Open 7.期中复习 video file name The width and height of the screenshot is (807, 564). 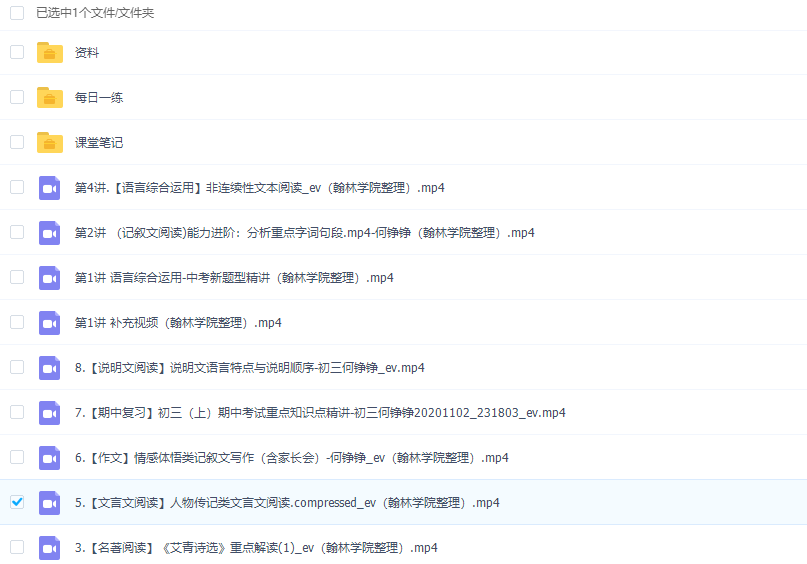320,413
